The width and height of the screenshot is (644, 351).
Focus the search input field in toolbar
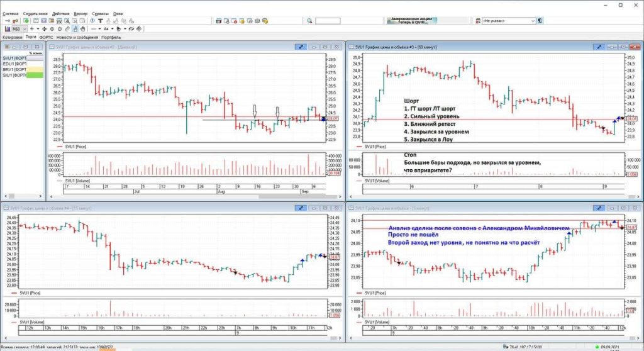327,21
